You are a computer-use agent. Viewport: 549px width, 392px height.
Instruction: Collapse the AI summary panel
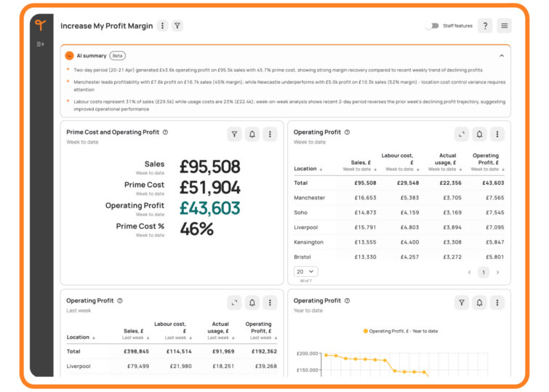click(501, 55)
